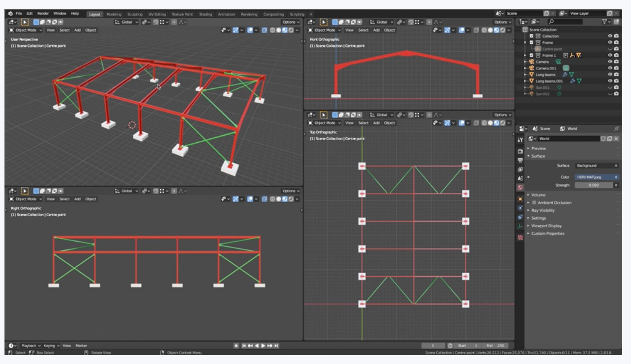Switch to the Shading workspace tab
Image resolution: width=631 pixels, height=364 pixels.
point(205,14)
